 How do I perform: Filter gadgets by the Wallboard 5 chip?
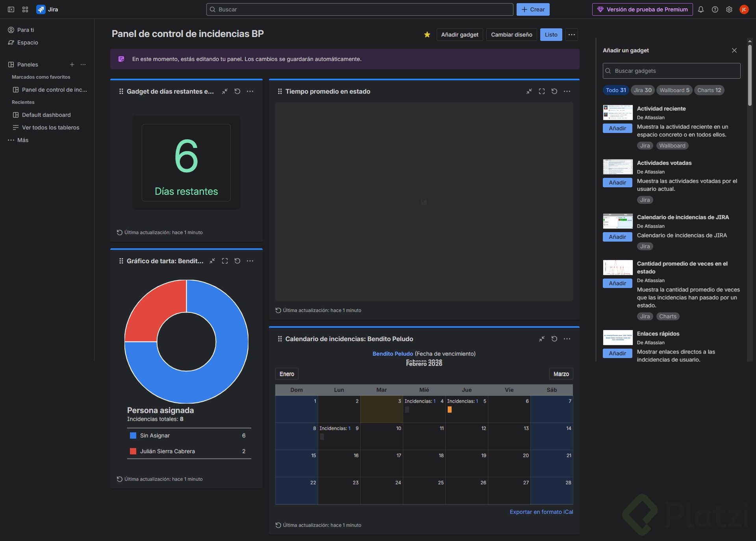tap(674, 90)
